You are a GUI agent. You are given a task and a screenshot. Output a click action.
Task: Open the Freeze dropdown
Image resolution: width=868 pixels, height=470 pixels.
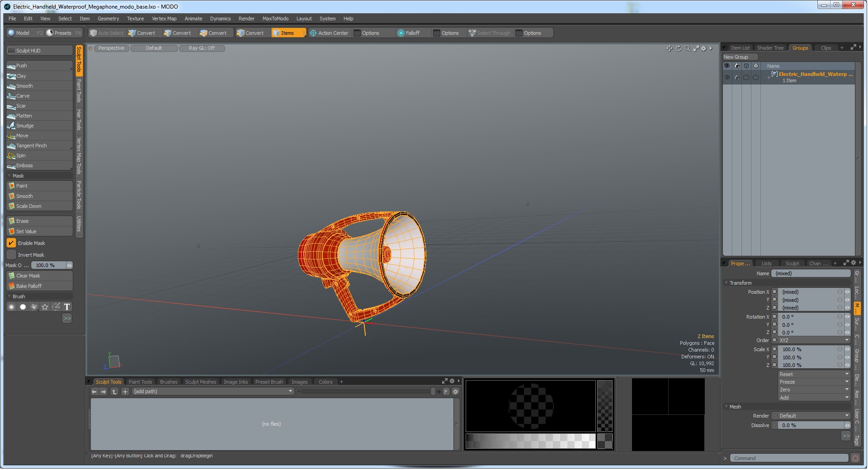pos(815,382)
